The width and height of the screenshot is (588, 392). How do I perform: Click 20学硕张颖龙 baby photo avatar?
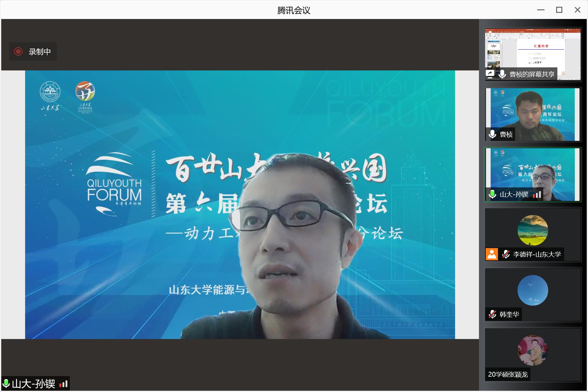point(533,350)
